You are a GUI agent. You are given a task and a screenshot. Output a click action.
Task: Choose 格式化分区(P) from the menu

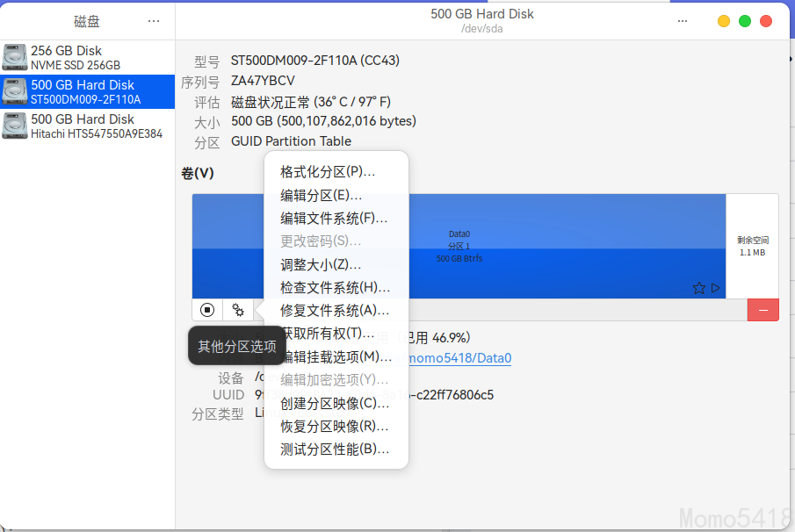(328, 171)
